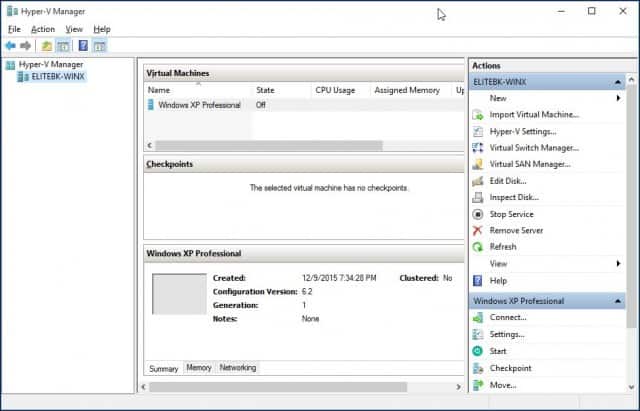Switch to the Networking tab
Viewport: 640px width, 411px height.
(238, 368)
